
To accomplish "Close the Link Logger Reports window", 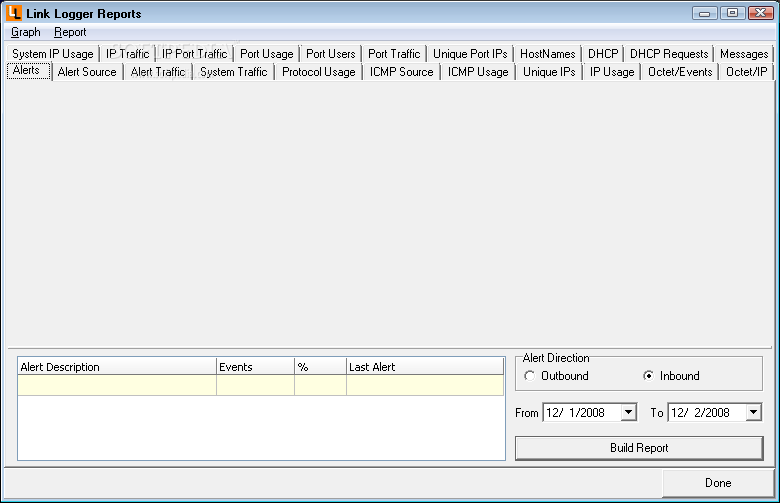I will click(x=761, y=13).
